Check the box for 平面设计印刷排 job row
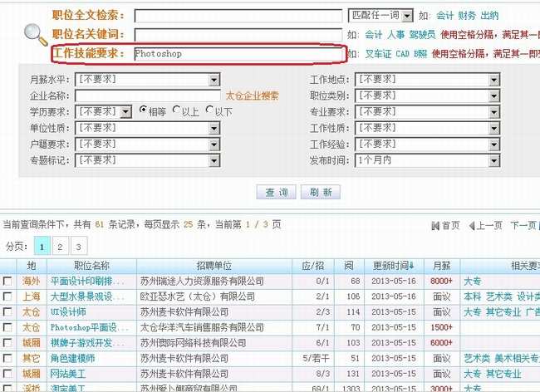 (x=7, y=282)
